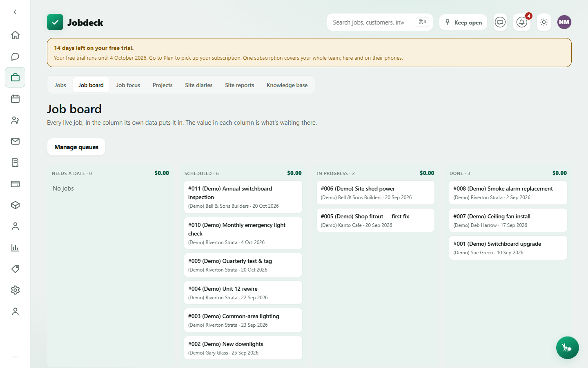Image resolution: width=588 pixels, height=368 pixels.
Task: Toggle the light/dark theme sun icon
Action: [x=544, y=22]
